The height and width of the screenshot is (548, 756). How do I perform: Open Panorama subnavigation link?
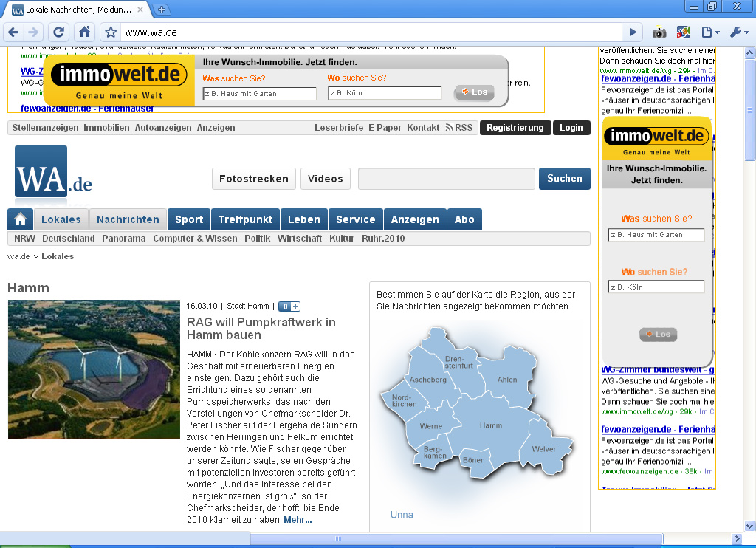coord(124,239)
